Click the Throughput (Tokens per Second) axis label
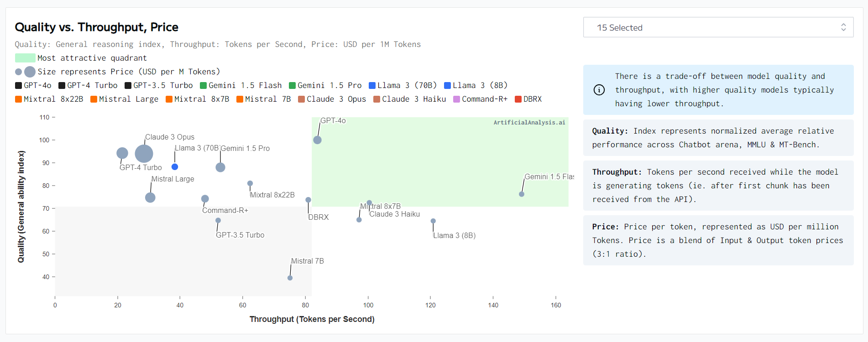The width and height of the screenshot is (868, 342). pyautogui.click(x=312, y=319)
